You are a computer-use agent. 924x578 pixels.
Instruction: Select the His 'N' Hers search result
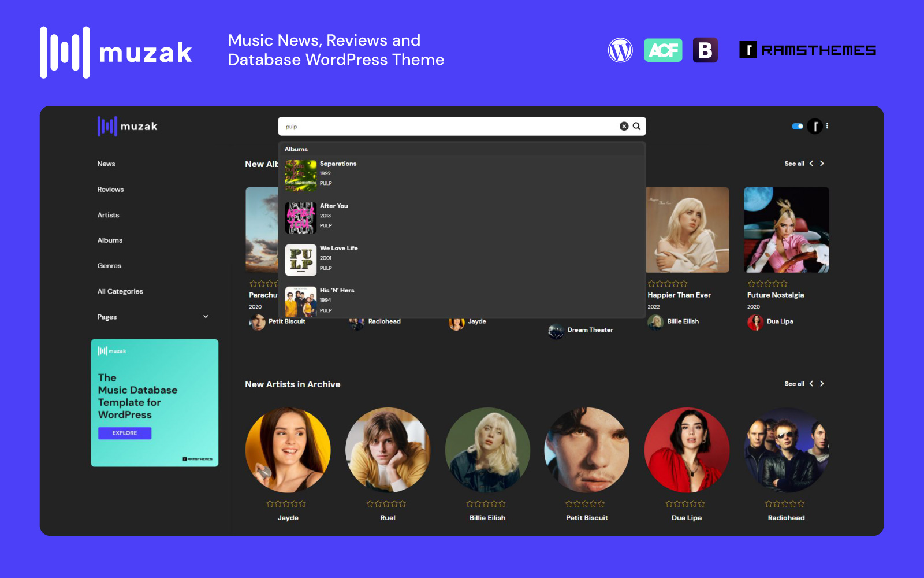click(x=462, y=301)
